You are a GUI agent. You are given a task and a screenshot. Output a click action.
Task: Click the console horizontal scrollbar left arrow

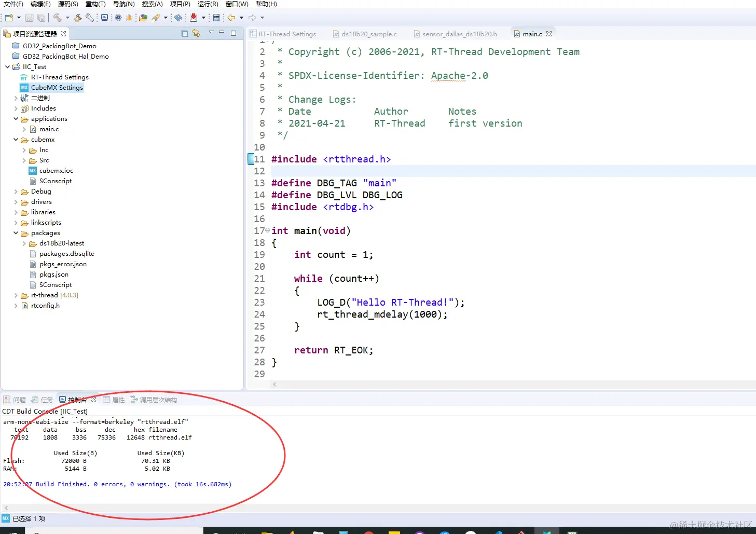coord(6,508)
